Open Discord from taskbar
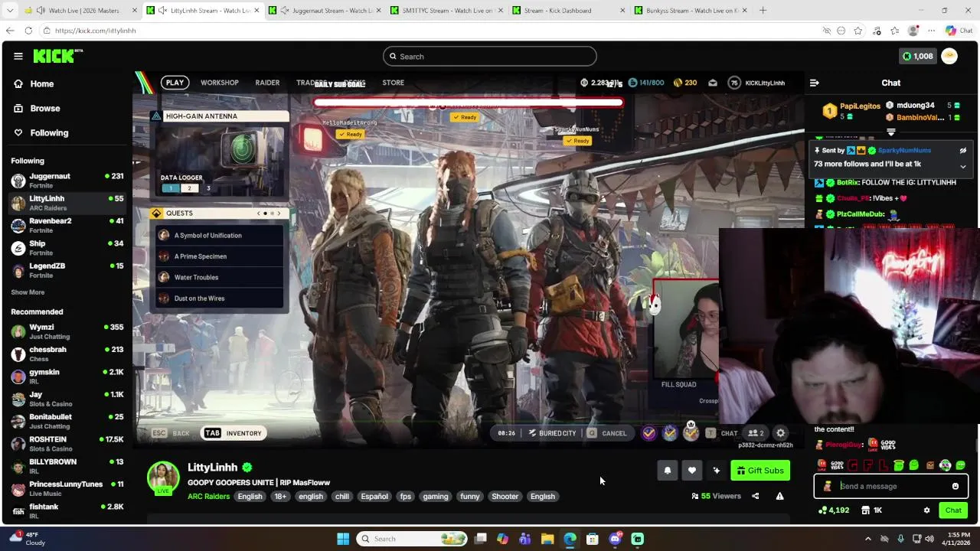The image size is (980, 551). 615,539
